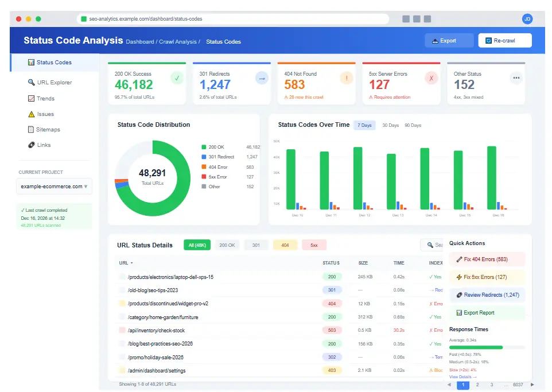The height and width of the screenshot is (392, 552).
Task: Switch to the 30 Days tab
Action: 390,125
